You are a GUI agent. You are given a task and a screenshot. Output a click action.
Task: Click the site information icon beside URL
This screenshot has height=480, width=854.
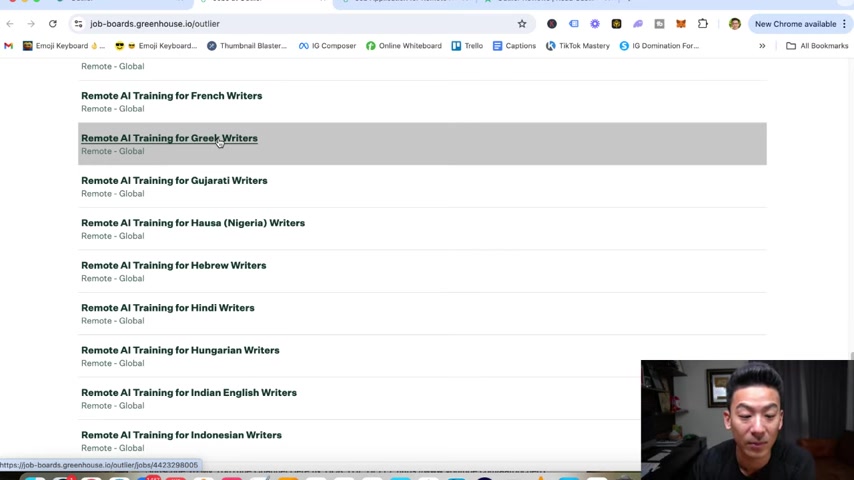tap(78, 24)
